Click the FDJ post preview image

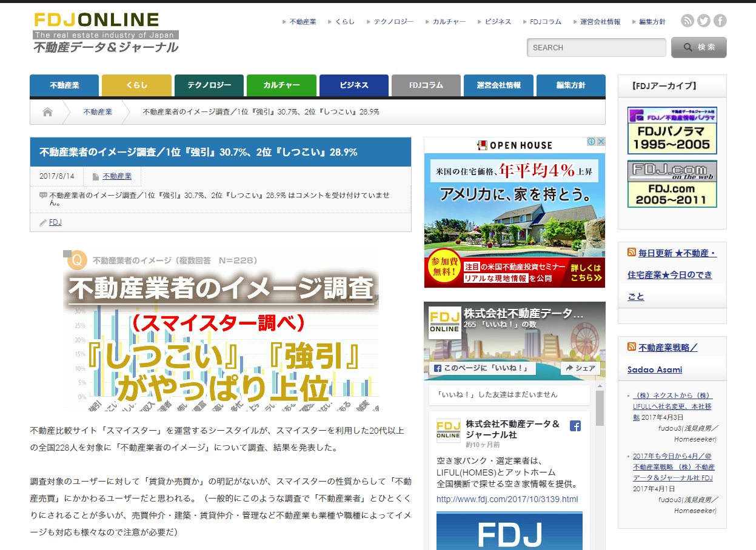[509, 531]
